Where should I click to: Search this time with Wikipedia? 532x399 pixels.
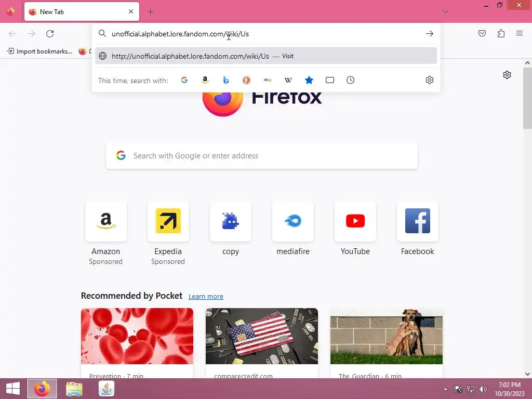point(288,80)
